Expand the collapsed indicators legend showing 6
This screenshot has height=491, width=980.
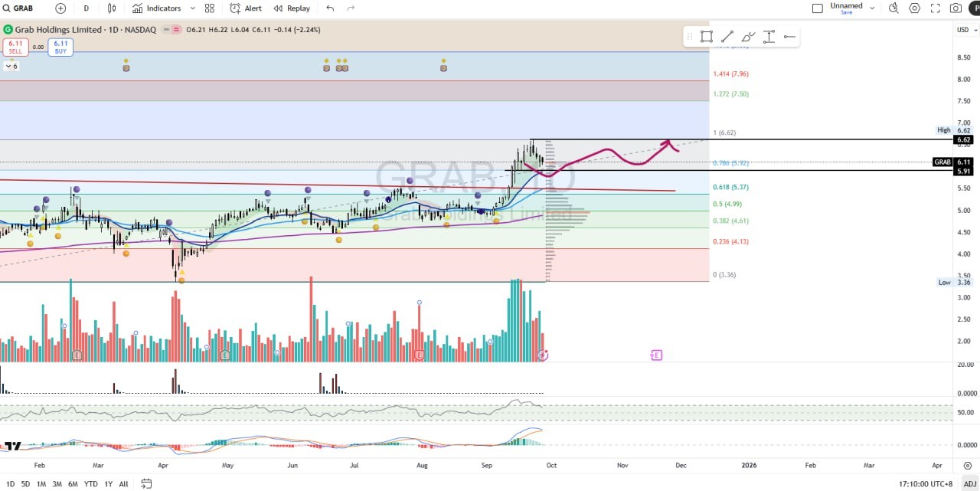[11, 67]
